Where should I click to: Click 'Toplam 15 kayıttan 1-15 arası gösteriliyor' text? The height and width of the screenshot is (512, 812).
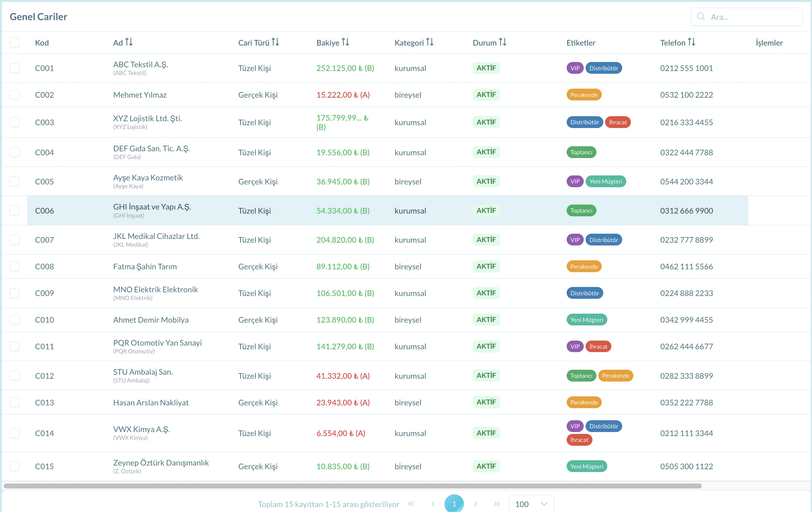[x=328, y=504]
